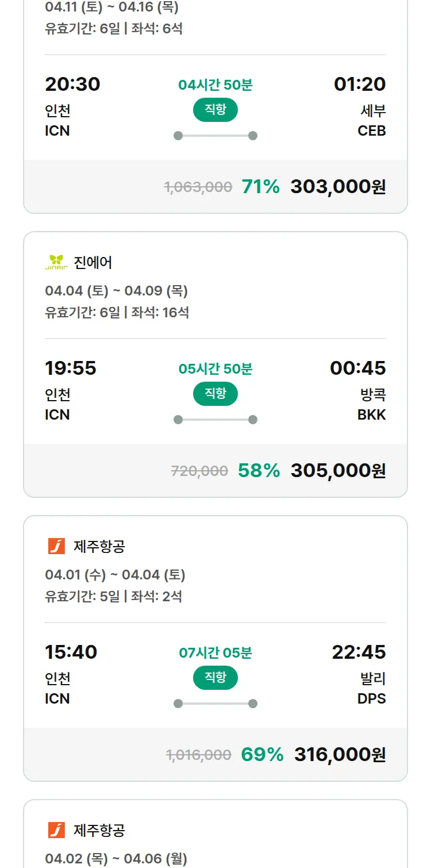Click the 04.04 (토) ~ 04.09 (목) dates

(x=116, y=291)
